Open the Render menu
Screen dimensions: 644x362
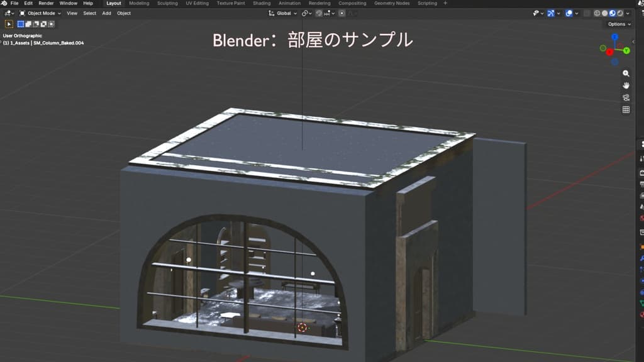(46, 3)
